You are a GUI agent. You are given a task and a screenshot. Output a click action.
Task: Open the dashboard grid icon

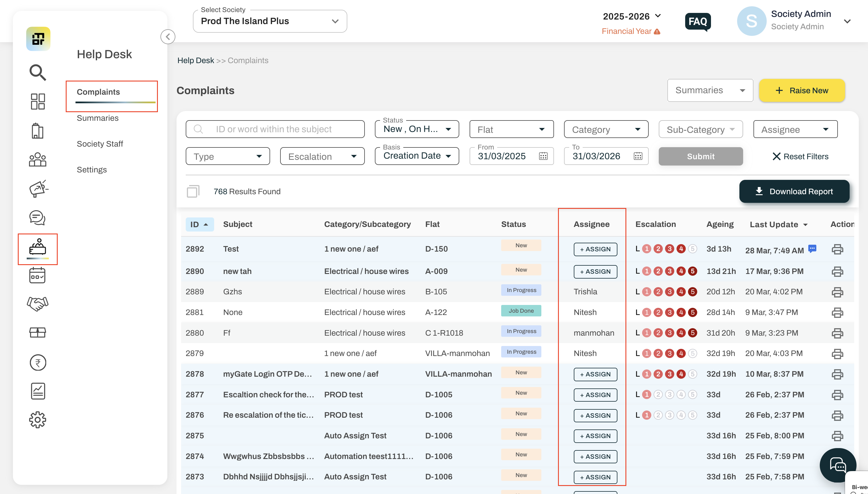point(38,102)
